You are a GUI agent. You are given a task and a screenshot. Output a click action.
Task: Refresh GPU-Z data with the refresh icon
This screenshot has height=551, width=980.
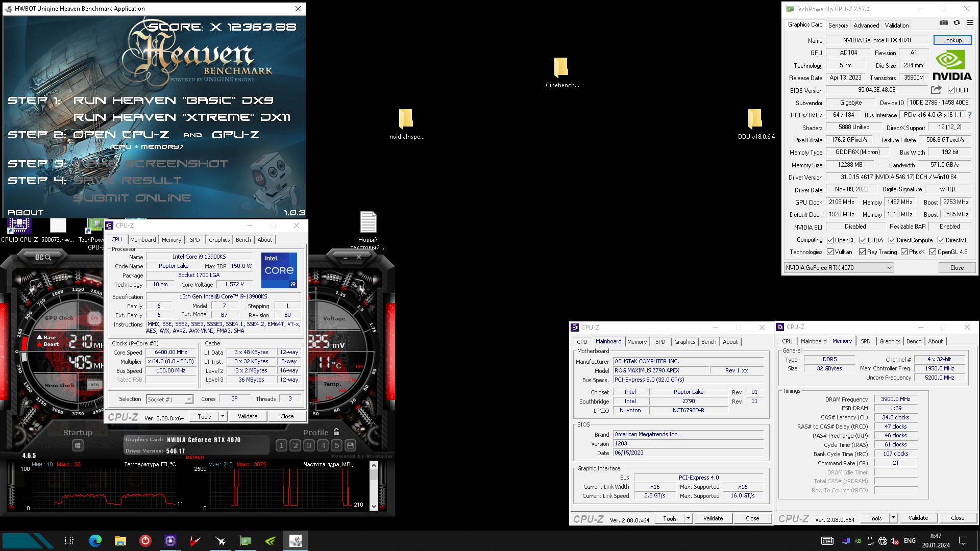click(x=957, y=23)
